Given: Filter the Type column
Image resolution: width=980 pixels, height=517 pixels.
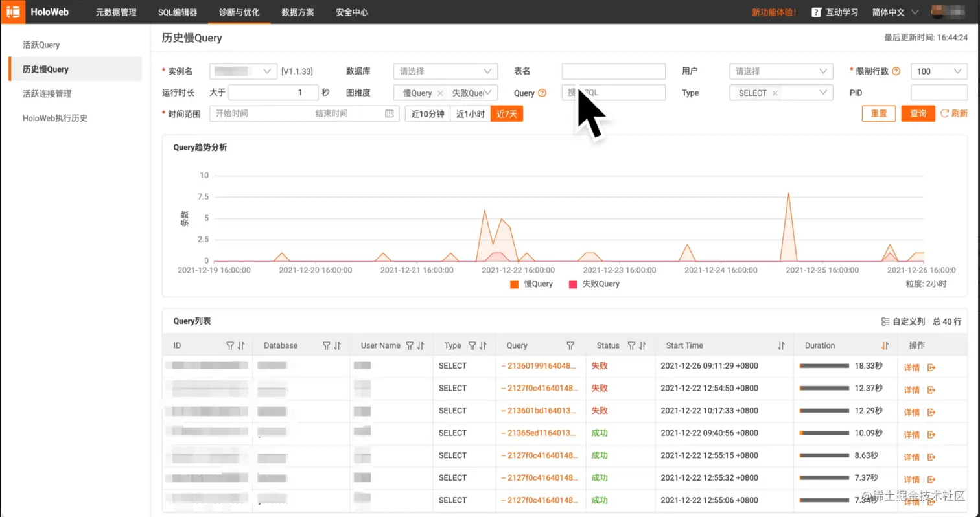Looking at the screenshot, I should click(472, 346).
